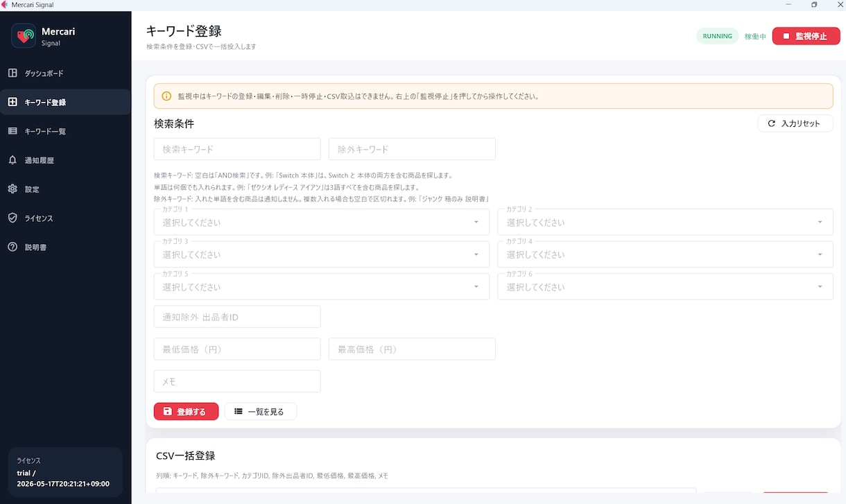Click the stop square icon on 監視停止
846x504 pixels.
click(x=786, y=36)
